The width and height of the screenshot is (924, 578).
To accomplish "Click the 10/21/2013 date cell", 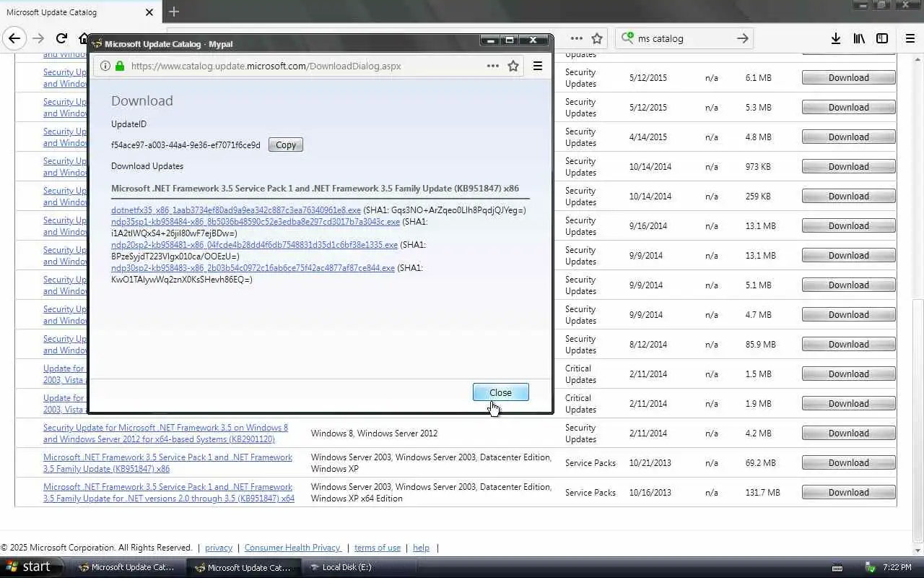I will point(650,463).
